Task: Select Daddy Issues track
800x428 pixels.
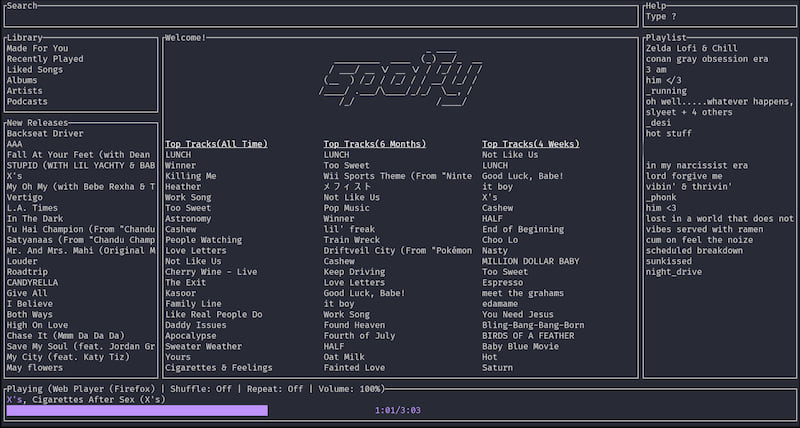Action: (x=196, y=325)
